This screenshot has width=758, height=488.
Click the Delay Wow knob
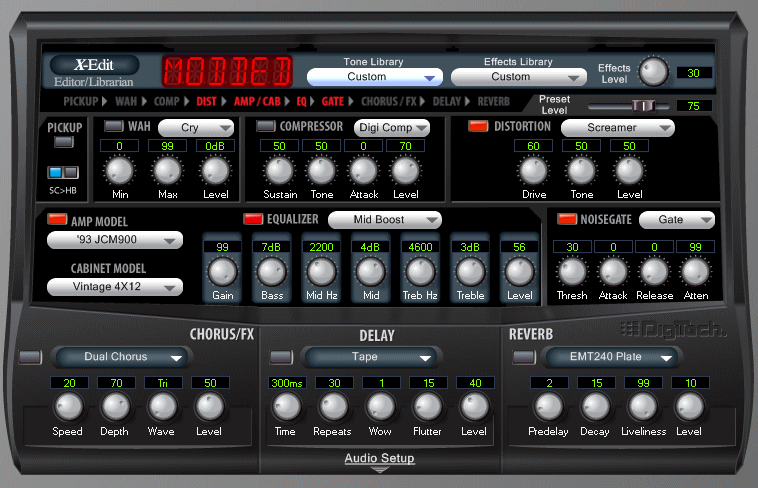[380, 407]
